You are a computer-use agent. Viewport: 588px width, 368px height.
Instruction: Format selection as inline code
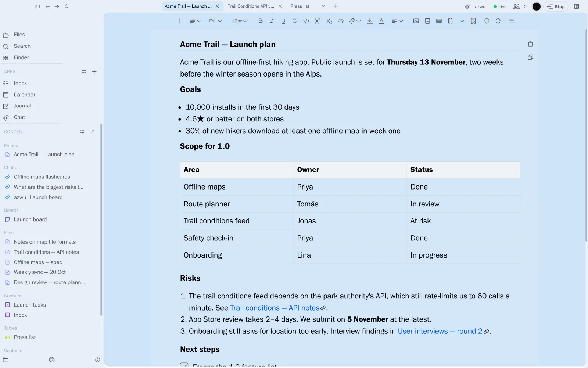pyautogui.click(x=306, y=21)
